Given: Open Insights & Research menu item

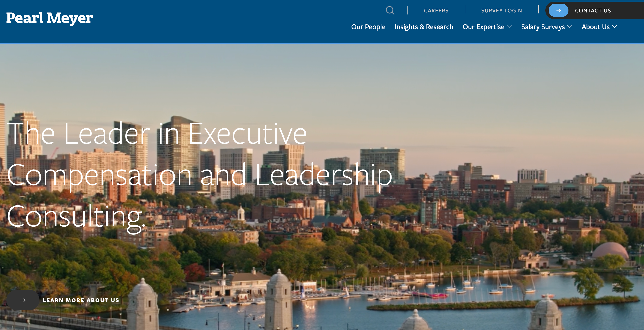Looking at the screenshot, I should (x=424, y=27).
